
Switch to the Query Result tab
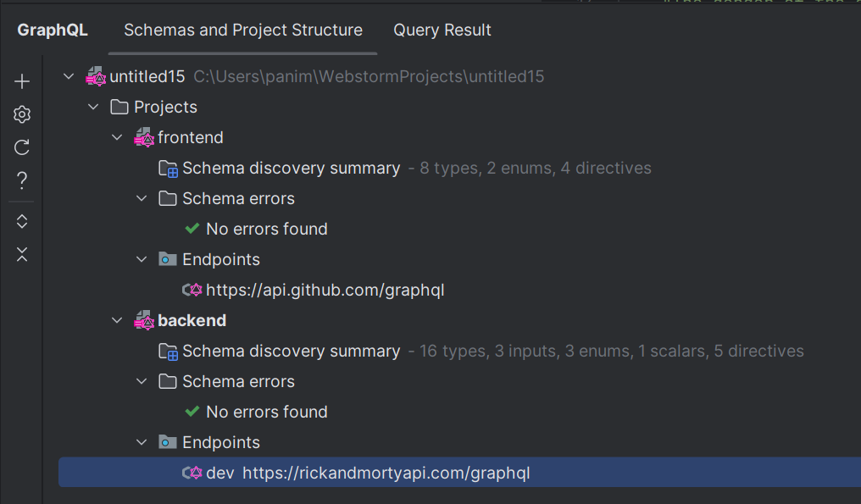tap(442, 30)
